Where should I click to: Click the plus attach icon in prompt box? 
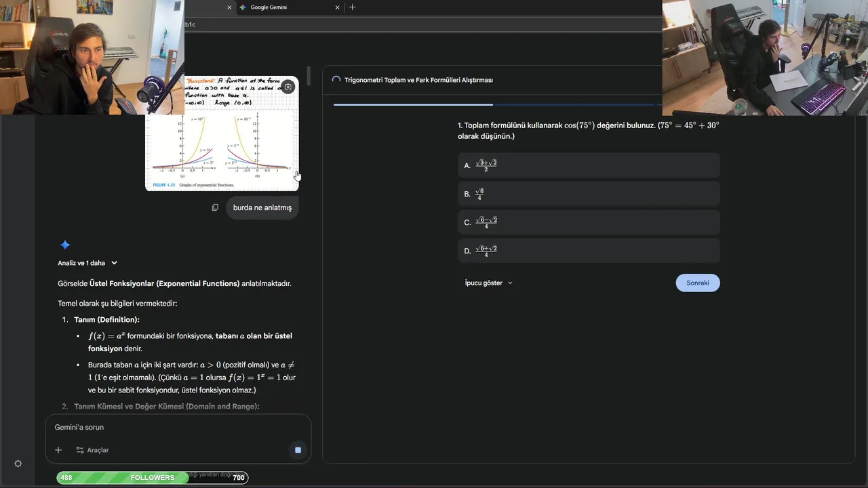click(x=58, y=450)
